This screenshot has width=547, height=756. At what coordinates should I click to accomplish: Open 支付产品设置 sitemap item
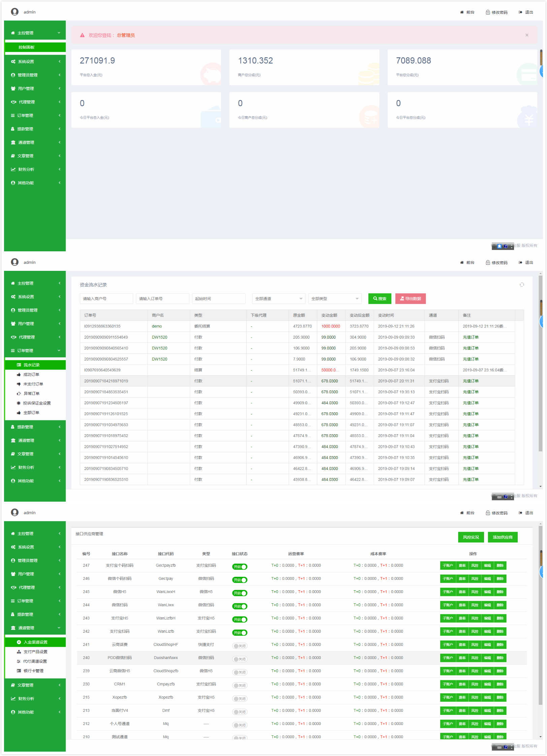[35, 652]
